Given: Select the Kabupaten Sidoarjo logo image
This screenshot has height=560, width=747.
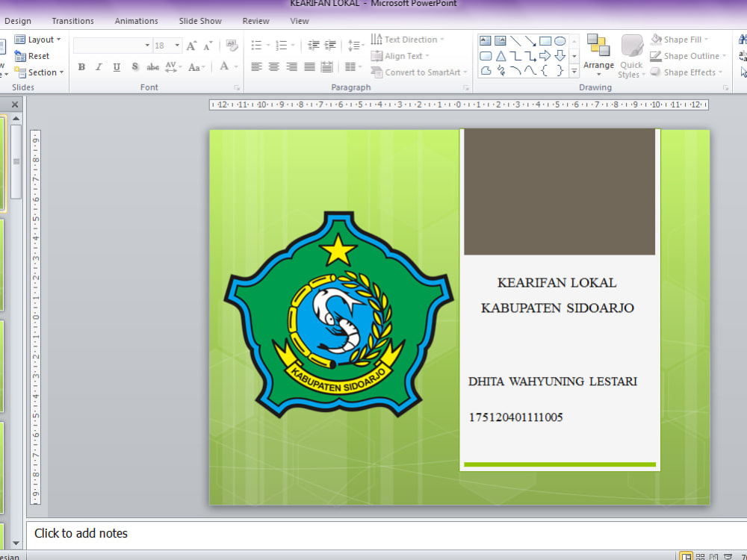Looking at the screenshot, I should click(x=338, y=314).
